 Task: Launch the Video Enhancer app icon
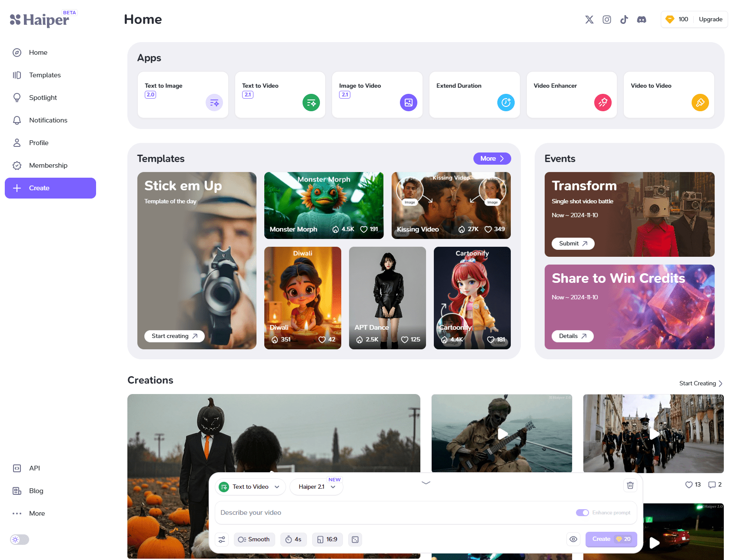(603, 103)
